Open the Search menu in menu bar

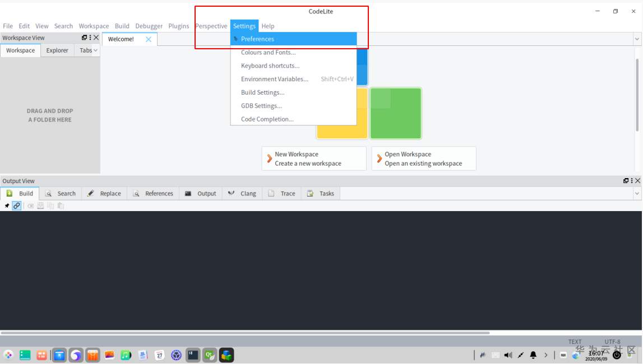point(63,26)
